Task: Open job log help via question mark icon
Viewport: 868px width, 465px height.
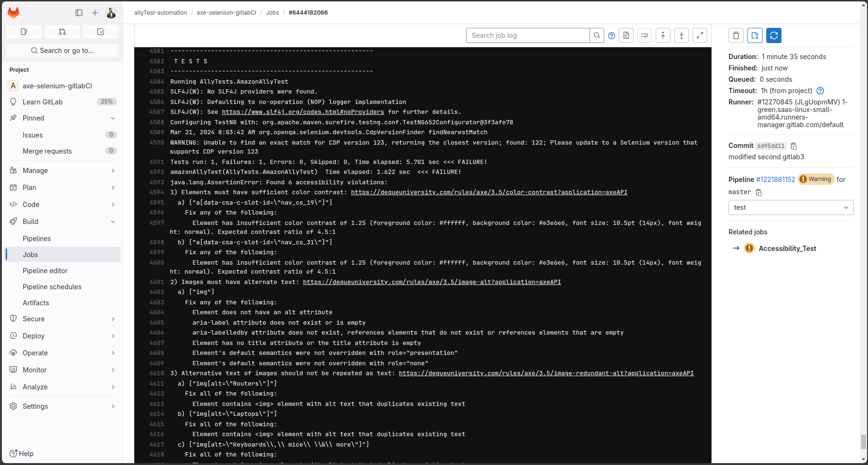Action: [x=611, y=35]
